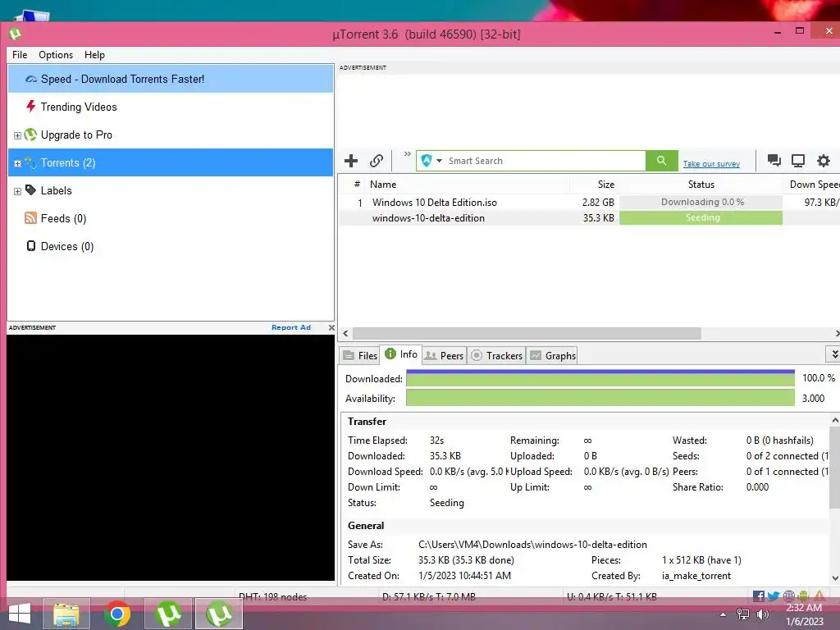Switch to the Peers tab
840x630 pixels.
(444, 356)
